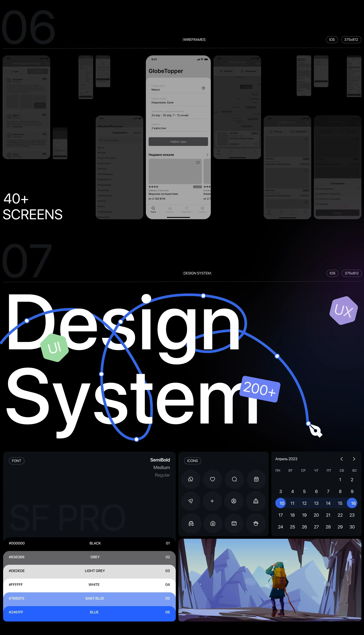The image size is (364, 635).
Task: Go to previous month in Апрель 2023 calendar
Action: point(341,459)
